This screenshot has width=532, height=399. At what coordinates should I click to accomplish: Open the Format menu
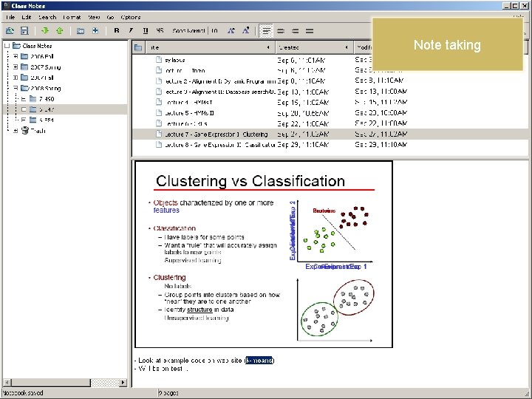[72, 17]
